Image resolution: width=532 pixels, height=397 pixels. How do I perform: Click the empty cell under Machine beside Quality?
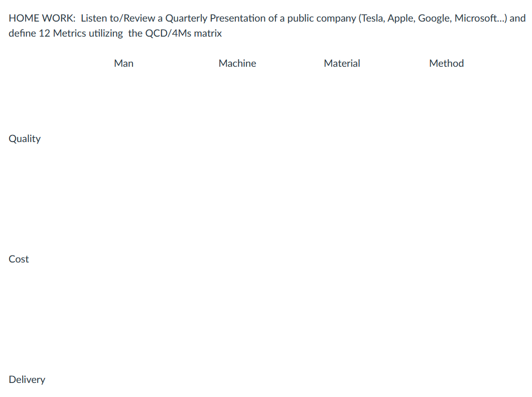(x=237, y=139)
